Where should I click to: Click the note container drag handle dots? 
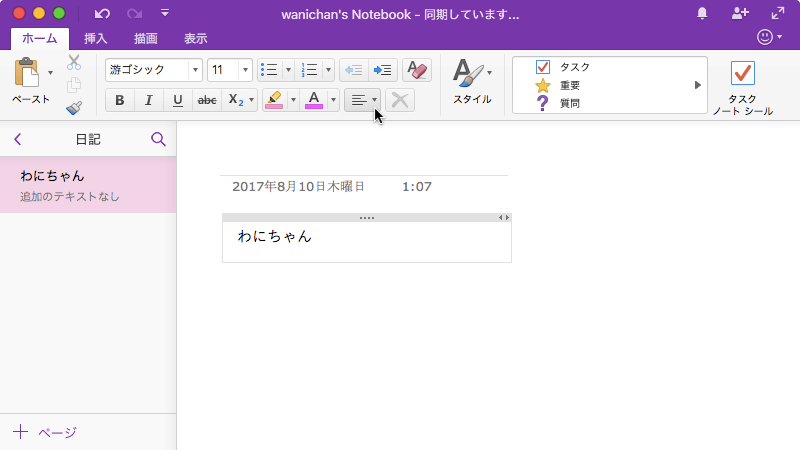367,218
